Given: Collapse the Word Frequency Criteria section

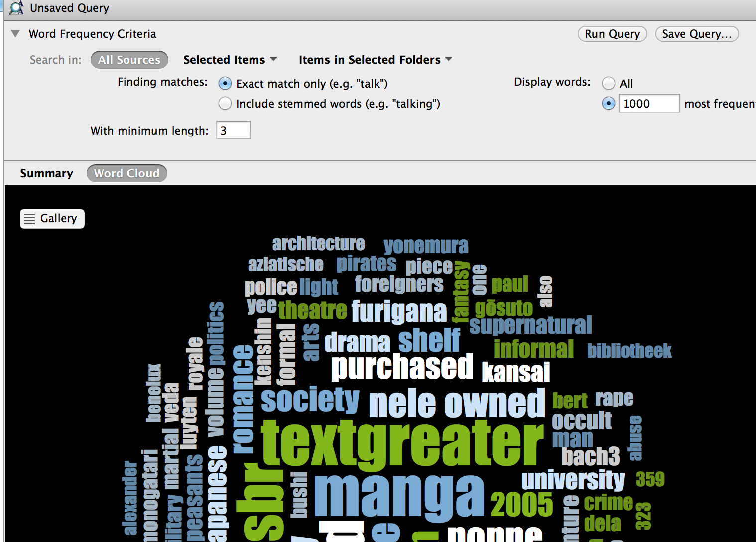Looking at the screenshot, I should click(15, 34).
